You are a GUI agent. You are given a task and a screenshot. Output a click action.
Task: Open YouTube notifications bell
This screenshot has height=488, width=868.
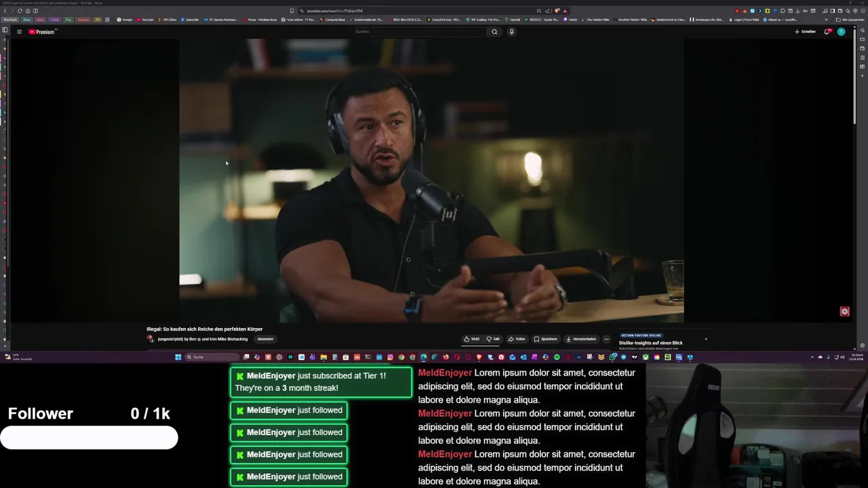pos(827,32)
